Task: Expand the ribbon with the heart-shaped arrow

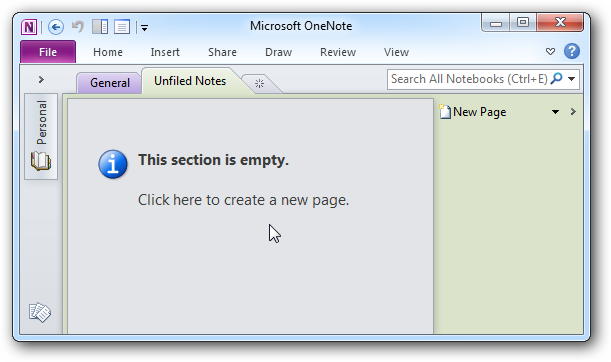Action: coord(550,51)
